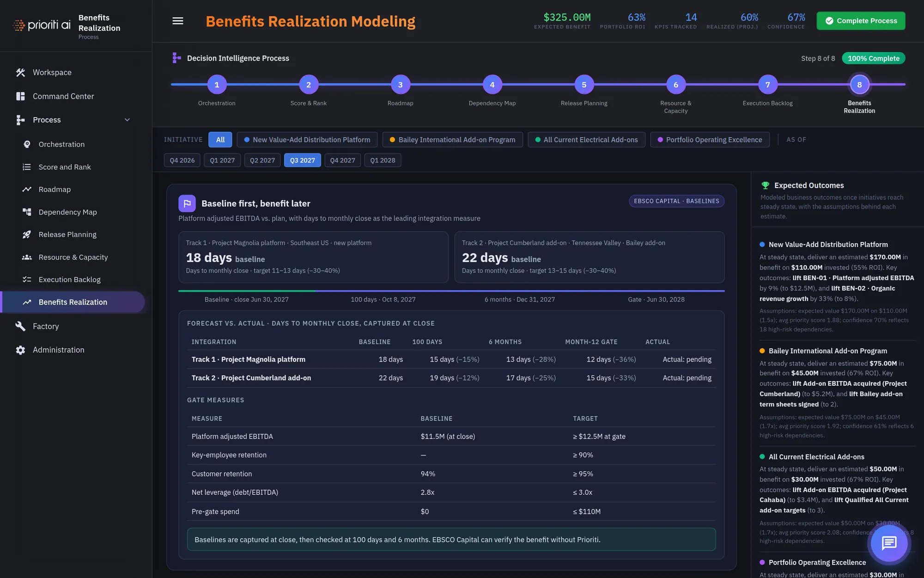Open the chat bubble icon
This screenshot has width=924, height=578.
click(889, 543)
